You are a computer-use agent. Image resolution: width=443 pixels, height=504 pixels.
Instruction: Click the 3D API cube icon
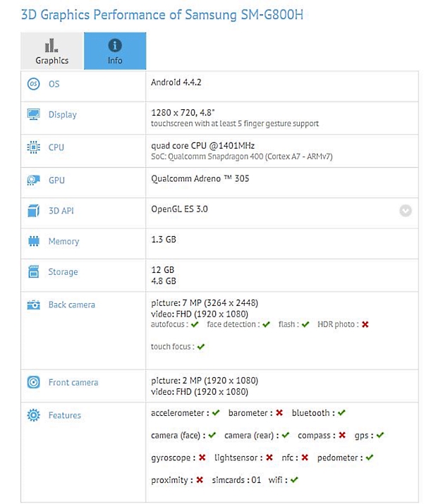click(33, 211)
